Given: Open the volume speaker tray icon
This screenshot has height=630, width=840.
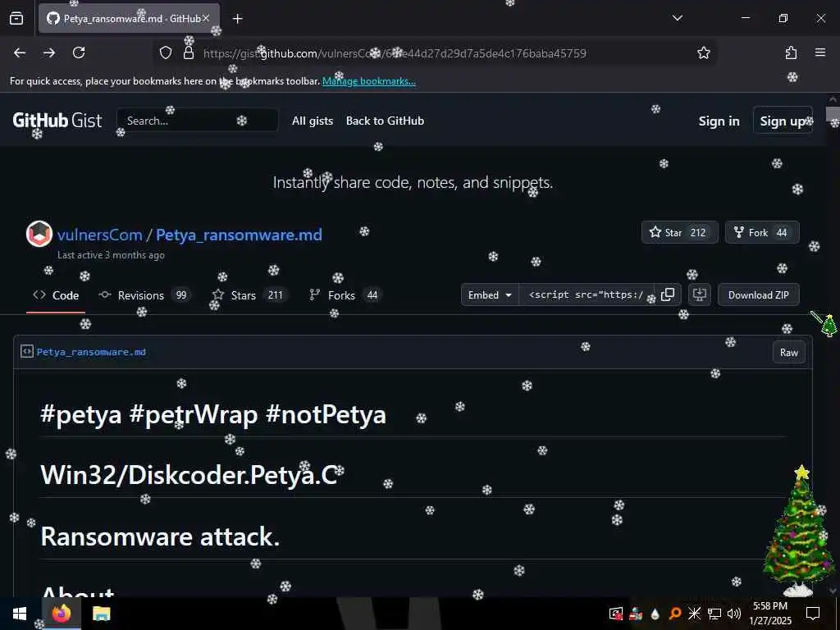Looking at the screenshot, I should 734,614.
